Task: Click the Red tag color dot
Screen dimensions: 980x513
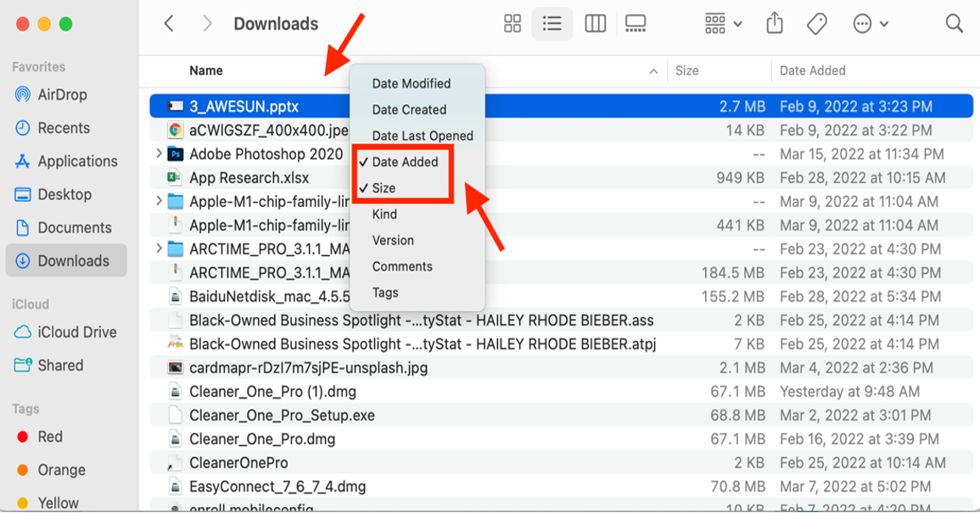Action: tap(23, 437)
